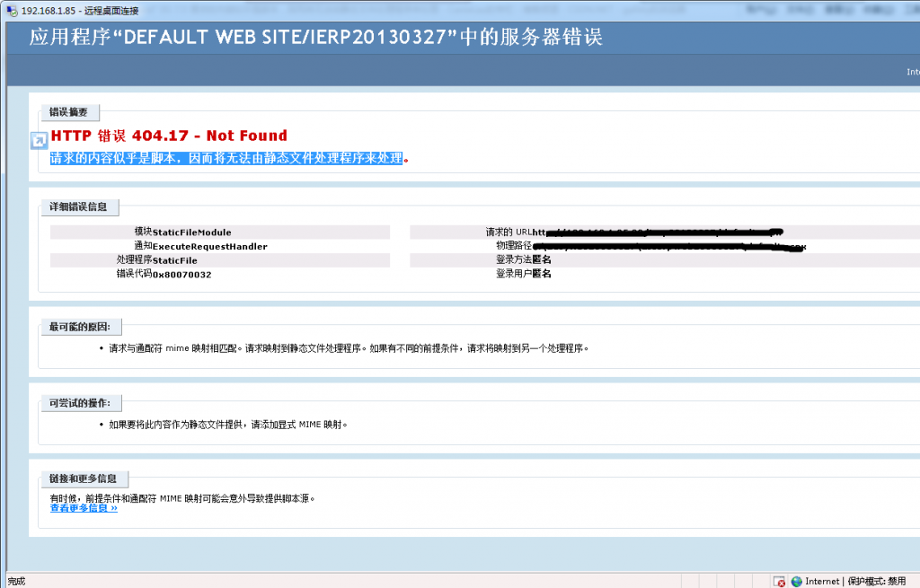
Task: Open the 查看更多信息 link
Action: pyautogui.click(x=84, y=508)
